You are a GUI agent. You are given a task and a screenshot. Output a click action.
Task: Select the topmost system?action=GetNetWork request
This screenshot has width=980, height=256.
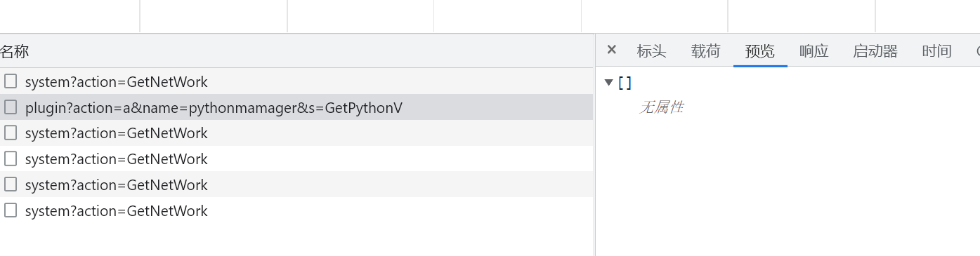tap(296, 81)
